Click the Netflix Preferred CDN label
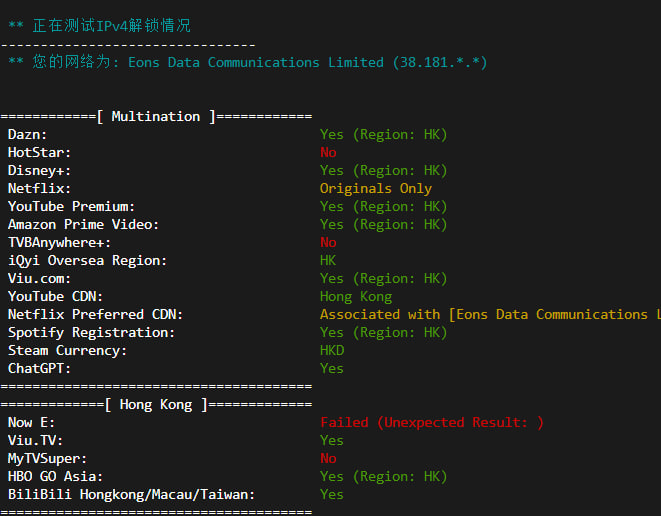This screenshot has width=661, height=516. [x=96, y=315]
